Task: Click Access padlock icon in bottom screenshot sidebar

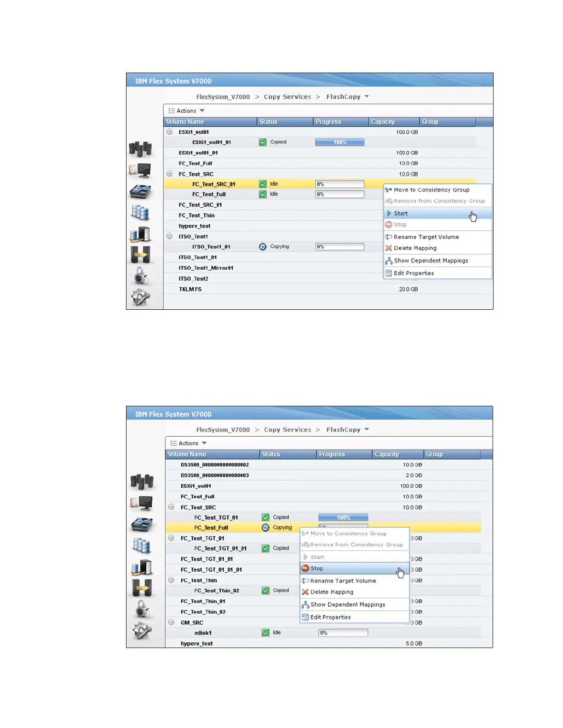Action: [143, 609]
